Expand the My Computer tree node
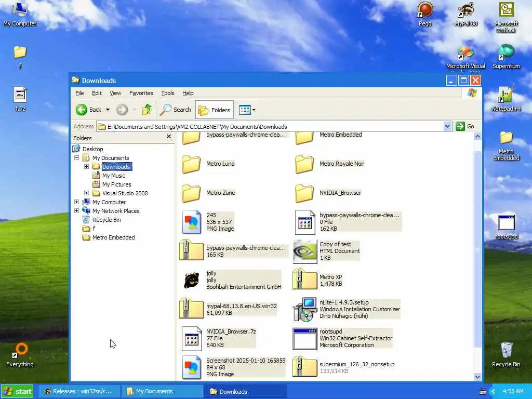The height and width of the screenshot is (399, 532). (77, 202)
